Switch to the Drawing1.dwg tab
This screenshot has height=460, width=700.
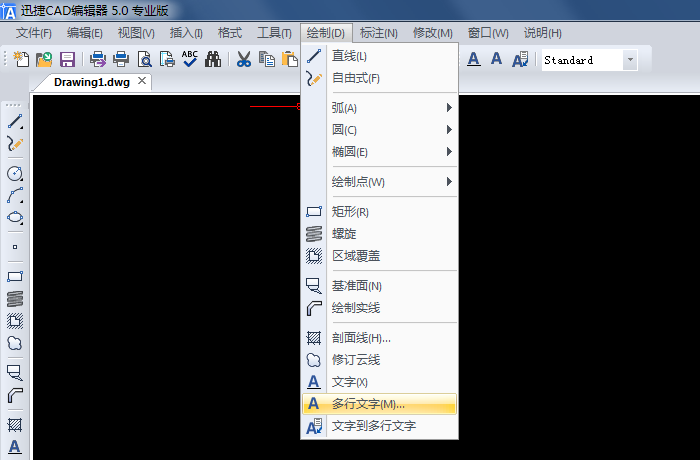92,82
